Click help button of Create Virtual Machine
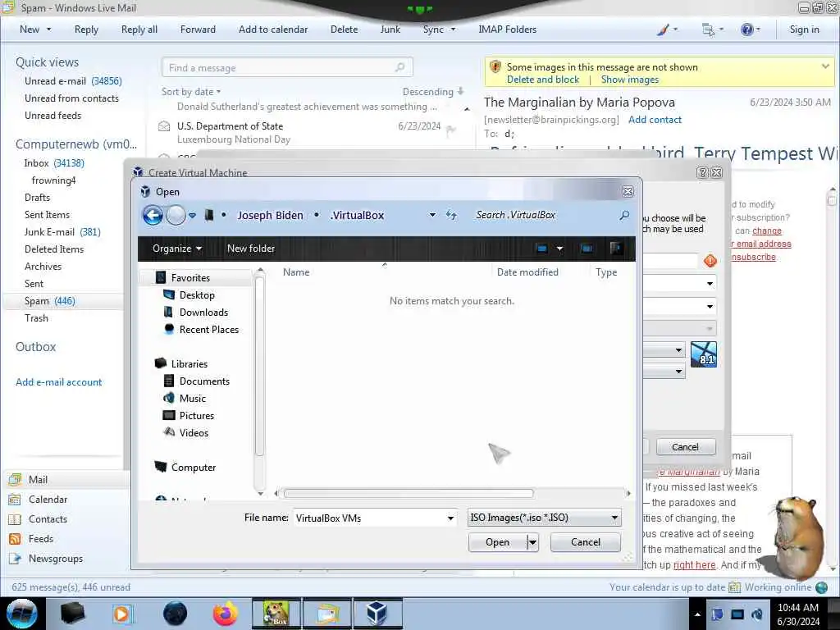The image size is (840, 630). point(702,172)
